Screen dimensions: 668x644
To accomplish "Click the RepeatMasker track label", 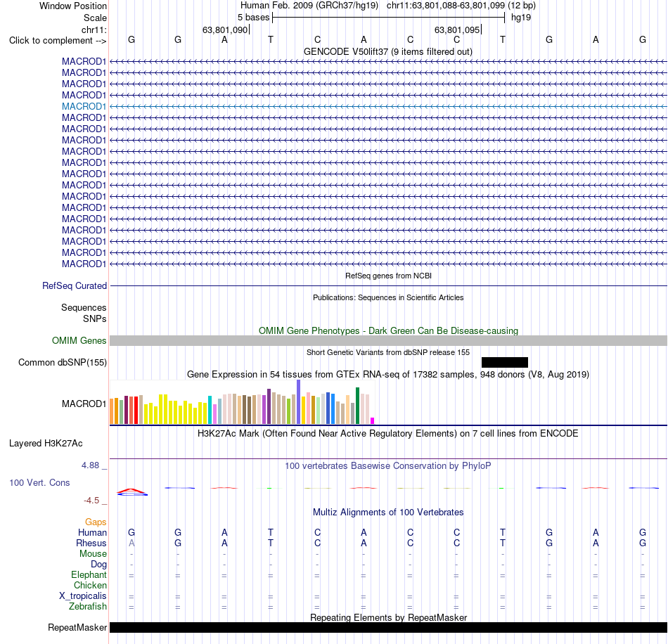I will pyautogui.click(x=77, y=628).
